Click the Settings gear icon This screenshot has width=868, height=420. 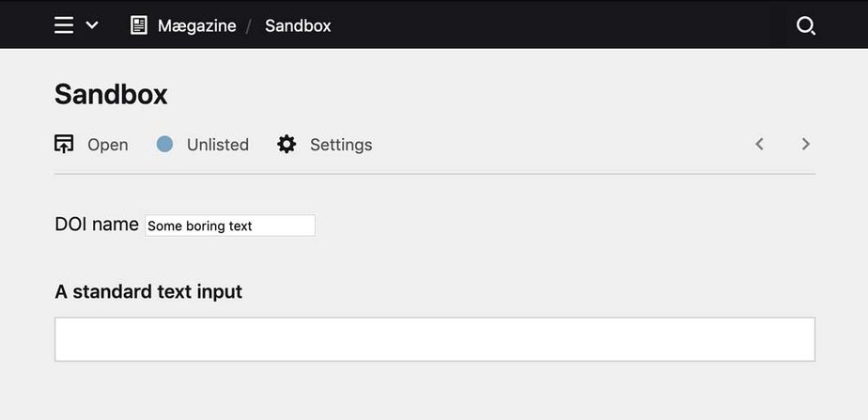287,144
